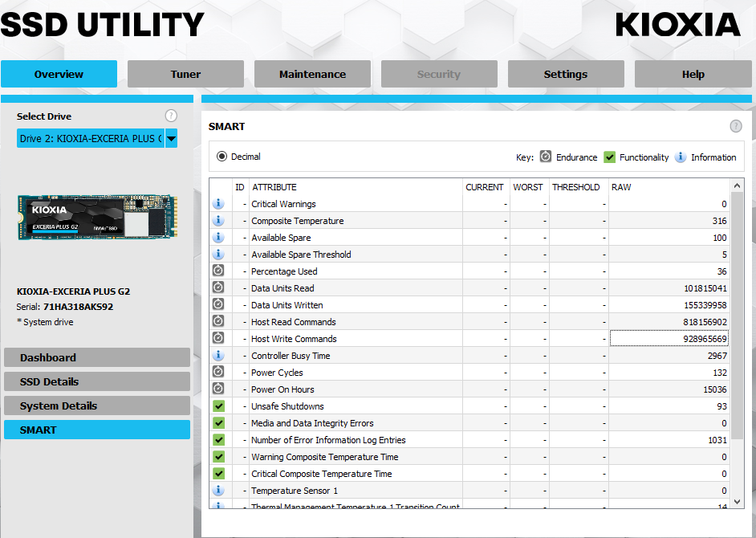This screenshot has height=538, width=756.
Task: Click check icon for Media and Data Integrity Errors
Action: coord(218,422)
